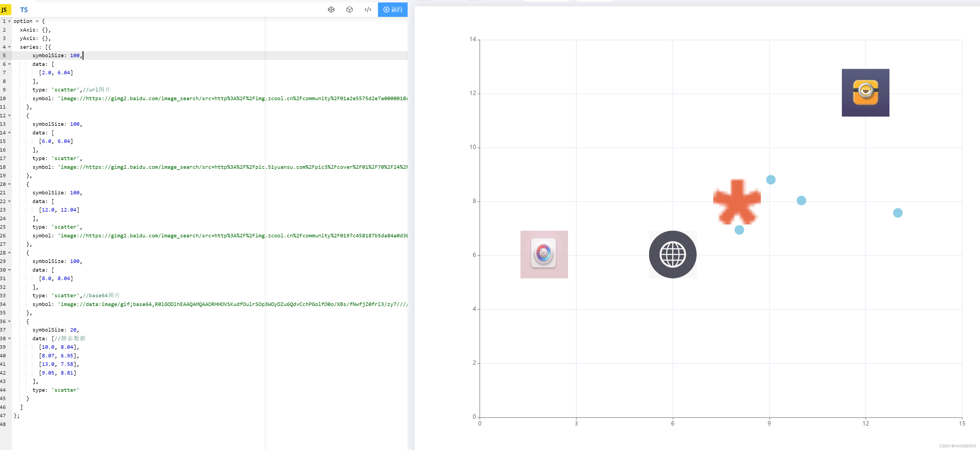The height and width of the screenshot is (450, 980).
Task: Open in CodeSandbox cube icon
Action: 349,10
